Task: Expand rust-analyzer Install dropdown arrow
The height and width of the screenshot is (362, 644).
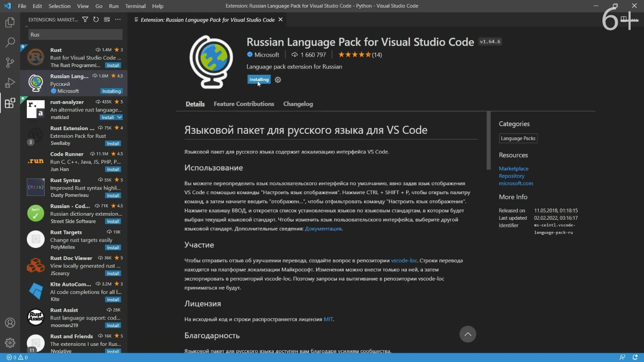Action: click(x=119, y=117)
